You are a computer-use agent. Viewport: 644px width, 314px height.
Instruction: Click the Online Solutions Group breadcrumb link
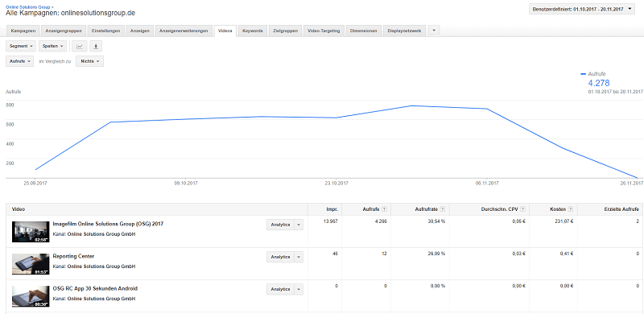(28, 7)
